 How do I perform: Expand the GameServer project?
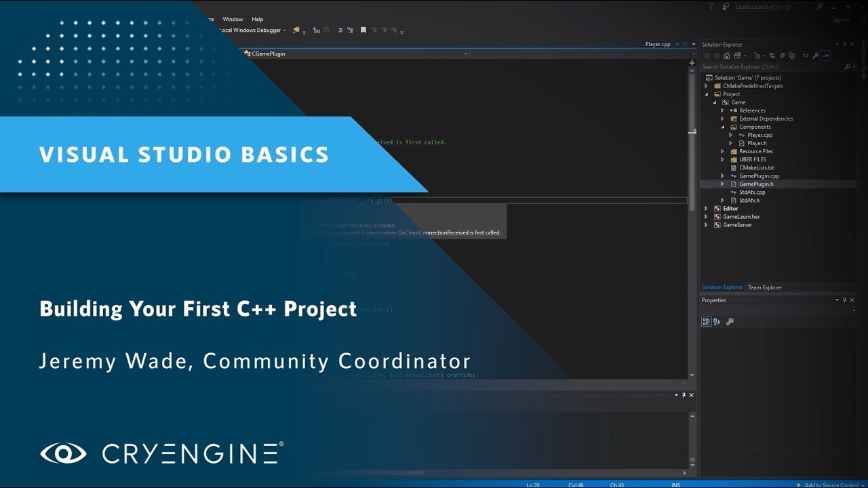click(x=706, y=224)
